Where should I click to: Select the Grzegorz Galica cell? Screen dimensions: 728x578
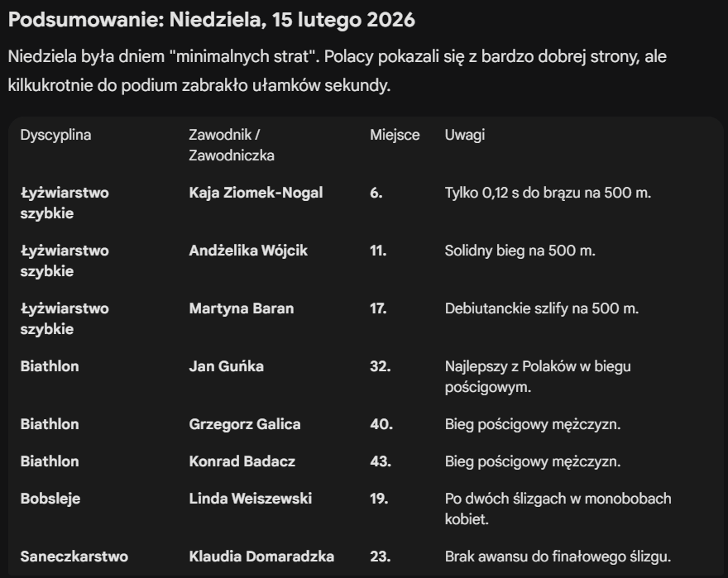245,424
